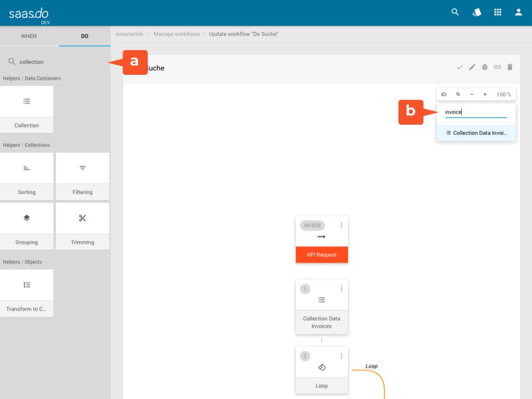The width and height of the screenshot is (532, 399).
Task: Click the checkmark save workflow icon
Action: [459, 67]
